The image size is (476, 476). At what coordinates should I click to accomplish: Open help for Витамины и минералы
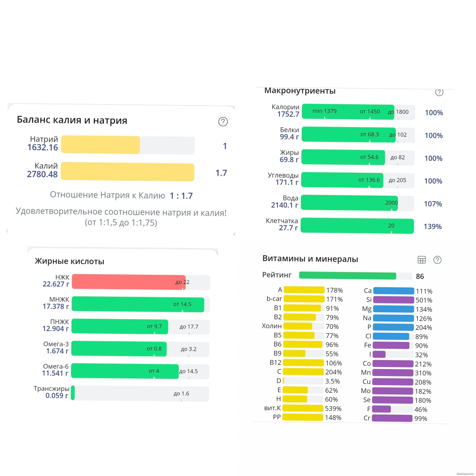pos(437,260)
